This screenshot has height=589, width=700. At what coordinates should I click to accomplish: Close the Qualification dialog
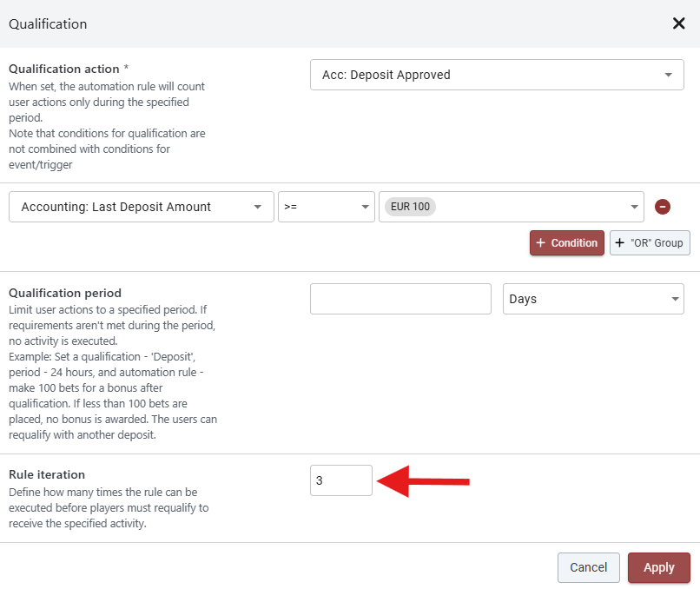tap(679, 23)
